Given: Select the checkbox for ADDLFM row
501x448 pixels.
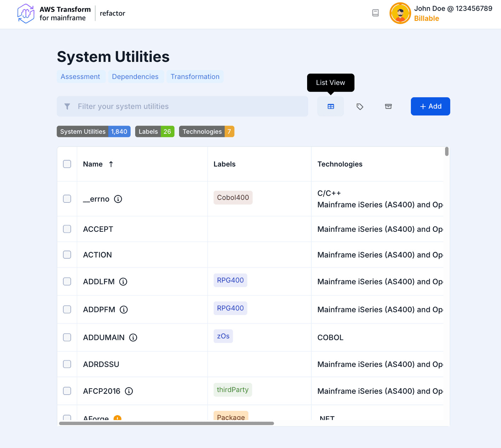Looking at the screenshot, I should tap(67, 281).
